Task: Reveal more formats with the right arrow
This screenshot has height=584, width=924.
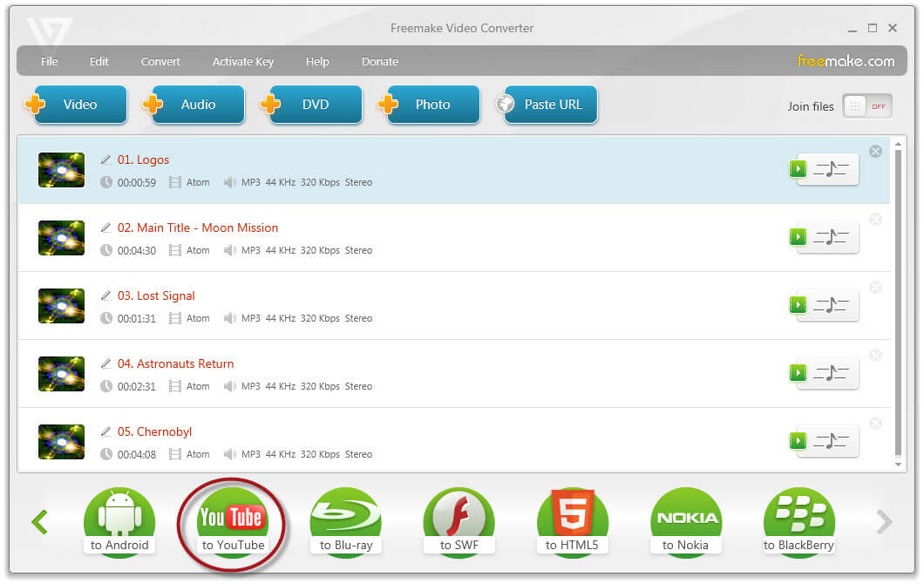Action: click(x=884, y=521)
